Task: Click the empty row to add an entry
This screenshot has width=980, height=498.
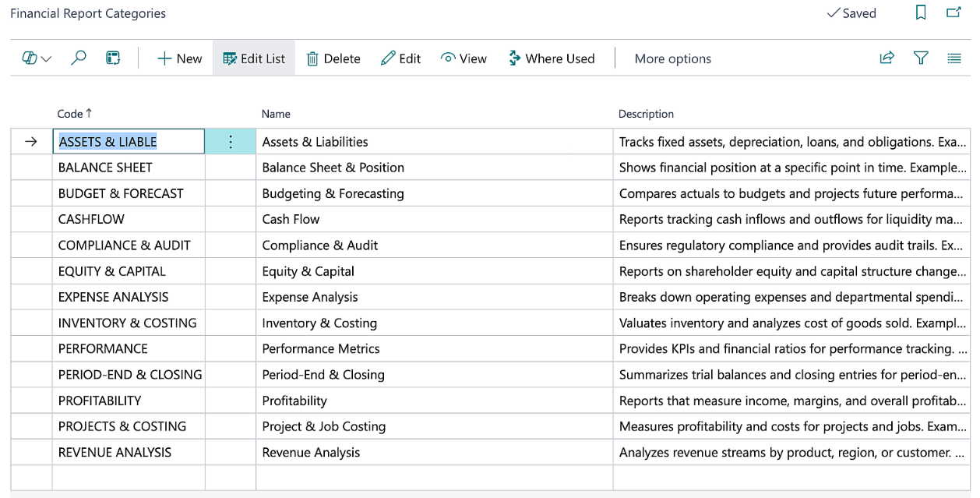Action: [x=128, y=477]
